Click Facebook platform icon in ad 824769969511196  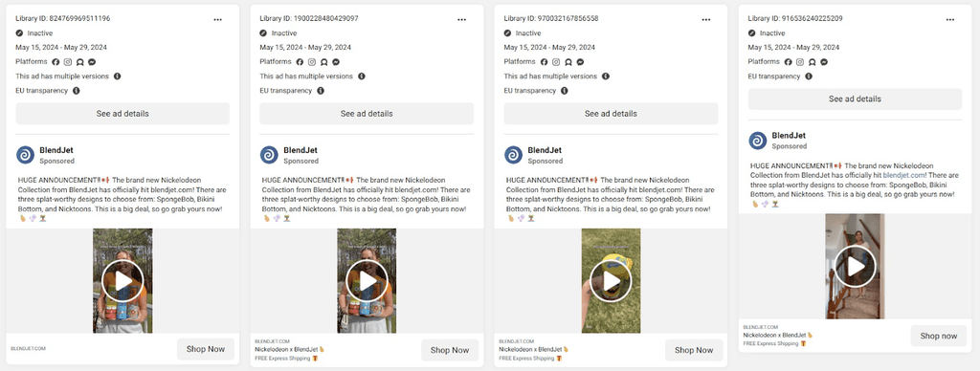[x=56, y=62]
